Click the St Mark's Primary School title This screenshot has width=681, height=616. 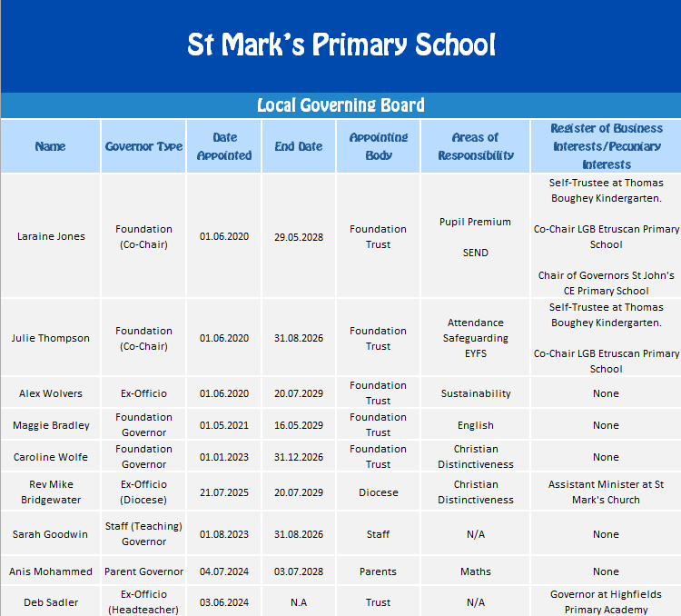[340, 45]
